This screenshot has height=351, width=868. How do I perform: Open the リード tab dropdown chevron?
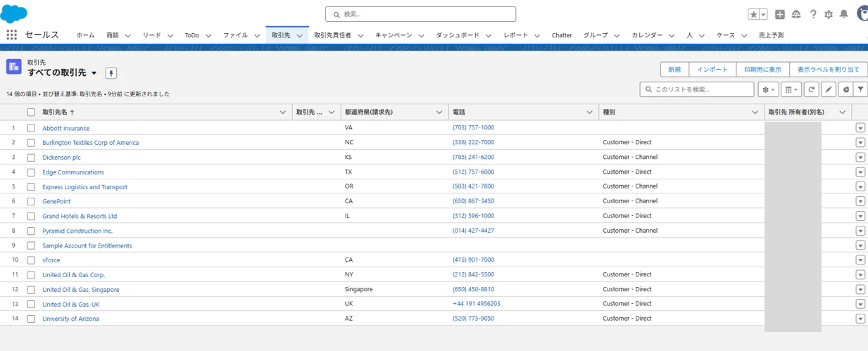click(170, 36)
